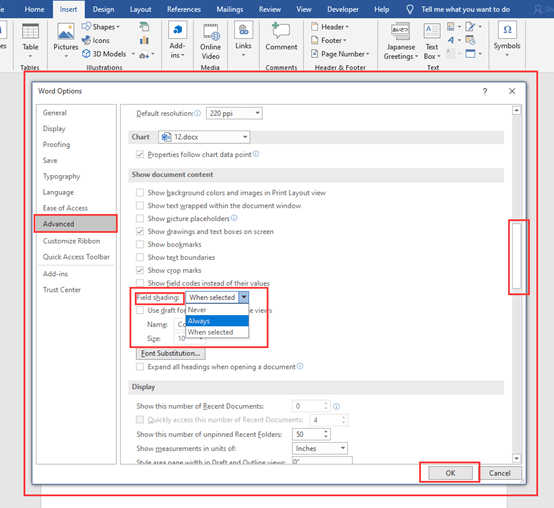Click the Field shading dropdown arrow
This screenshot has height=508, width=554.
[x=244, y=297]
